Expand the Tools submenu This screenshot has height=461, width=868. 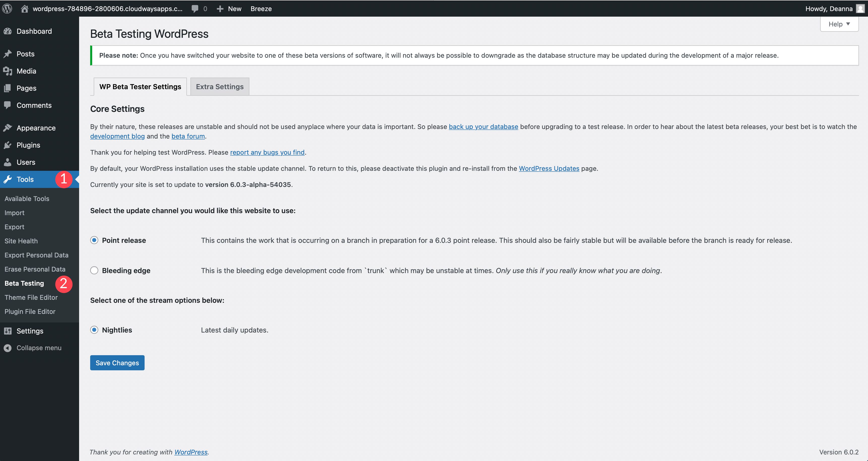pos(25,179)
